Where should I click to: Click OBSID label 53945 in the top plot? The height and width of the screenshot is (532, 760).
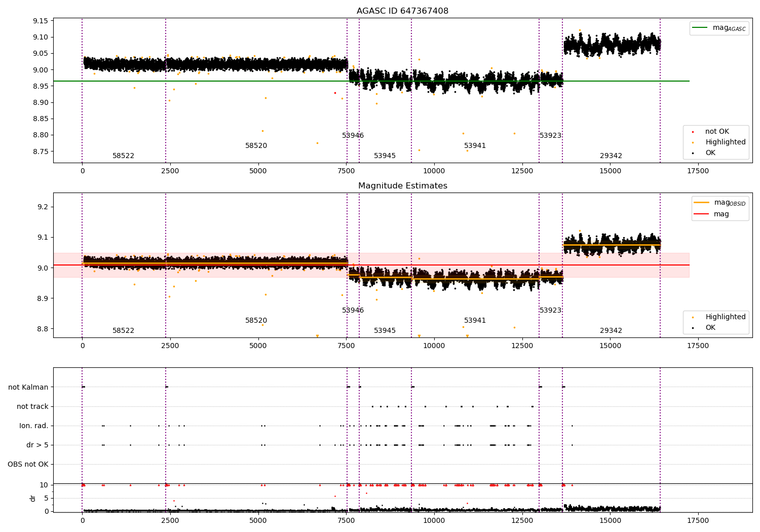(x=385, y=156)
